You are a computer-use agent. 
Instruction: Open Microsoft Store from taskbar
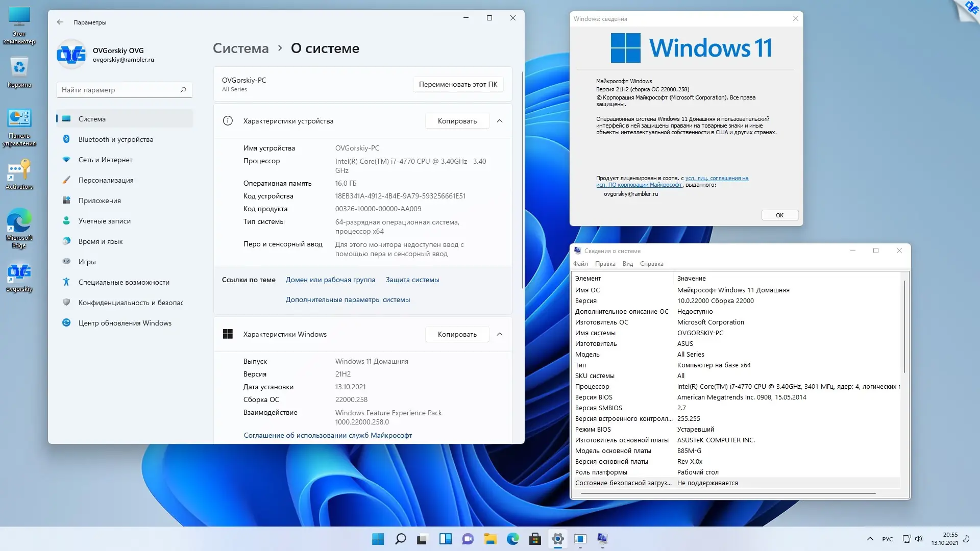coord(535,539)
